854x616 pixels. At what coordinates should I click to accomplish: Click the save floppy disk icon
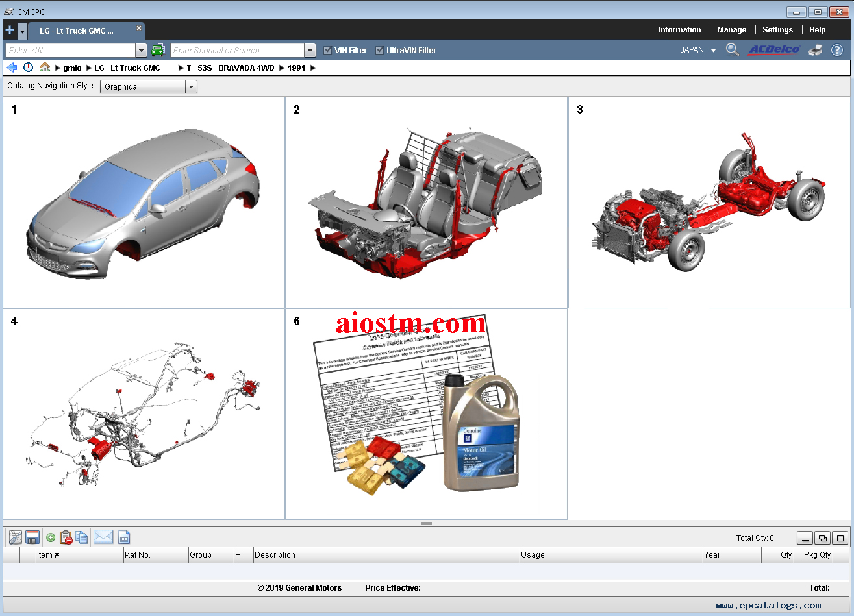click(32, 537)
